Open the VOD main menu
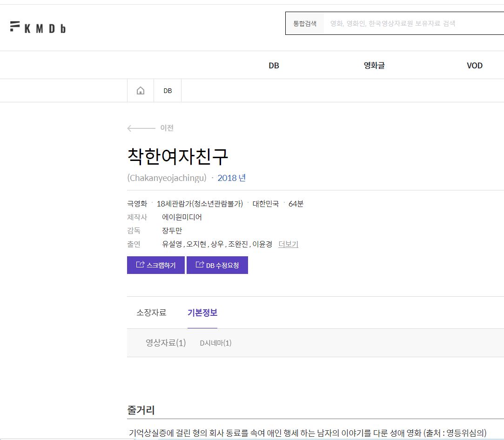Screen dimensions: 504x440 pyautogui.click(x=474, y=66)
